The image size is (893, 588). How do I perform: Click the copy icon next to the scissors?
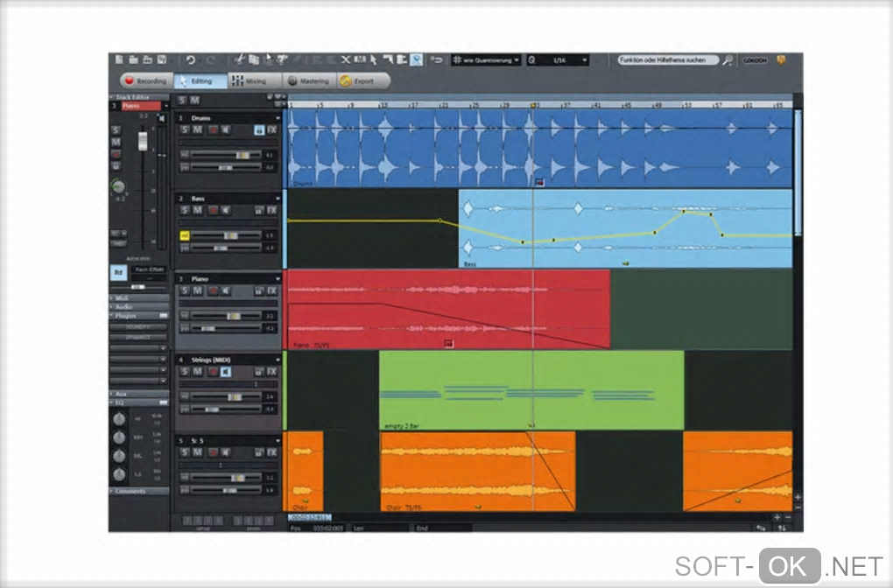(254, 59)
